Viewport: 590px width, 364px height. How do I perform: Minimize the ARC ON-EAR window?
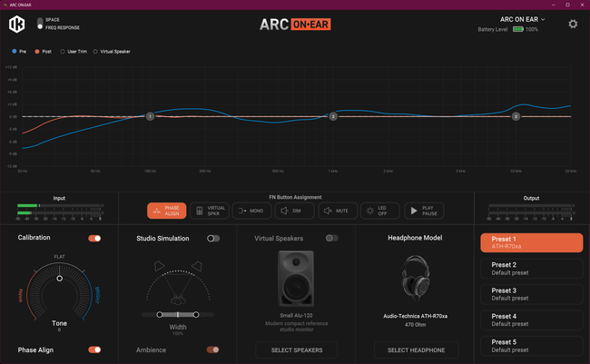click(x=553, y=5)
